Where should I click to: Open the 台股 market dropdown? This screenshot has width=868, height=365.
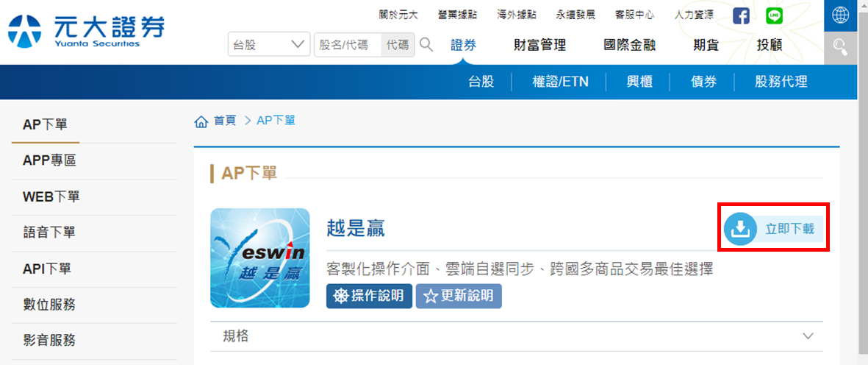click(269, 45)
